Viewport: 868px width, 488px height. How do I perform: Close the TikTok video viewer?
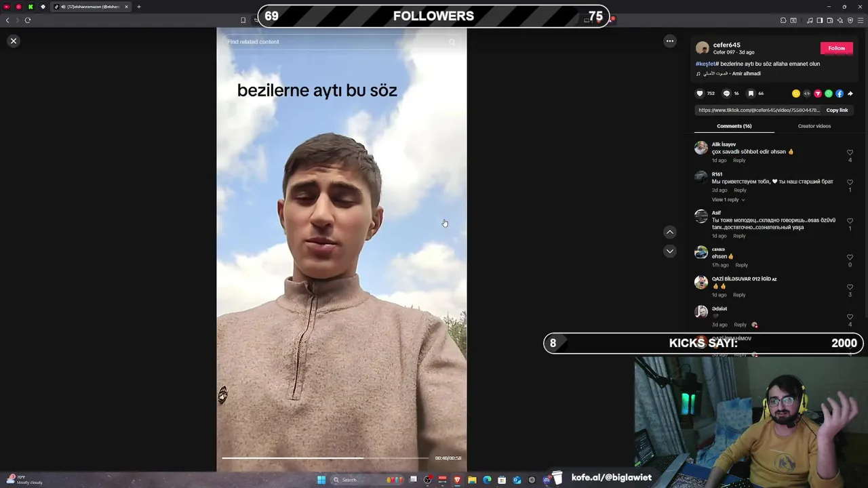point(14,41)
